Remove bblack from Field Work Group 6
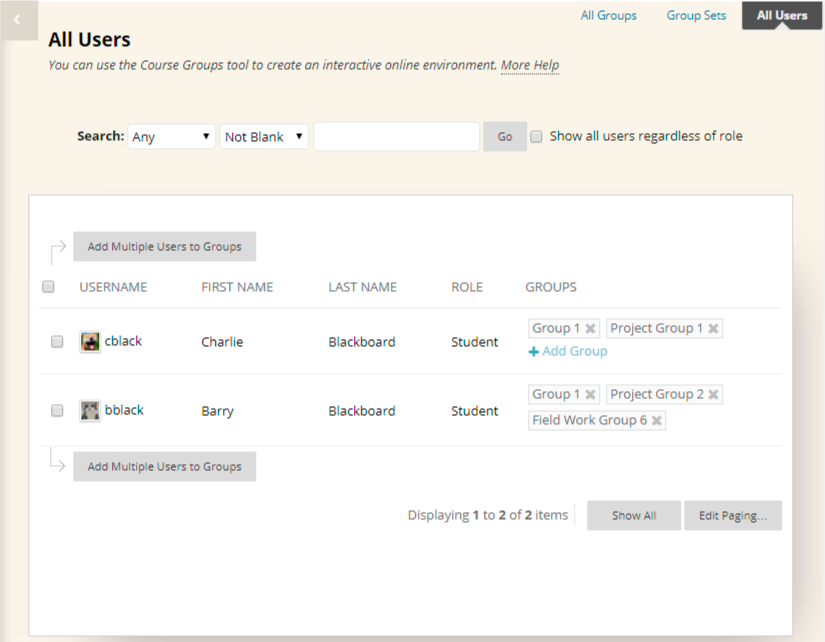Viewport: 825px width, 642px height. click(657, 420)
